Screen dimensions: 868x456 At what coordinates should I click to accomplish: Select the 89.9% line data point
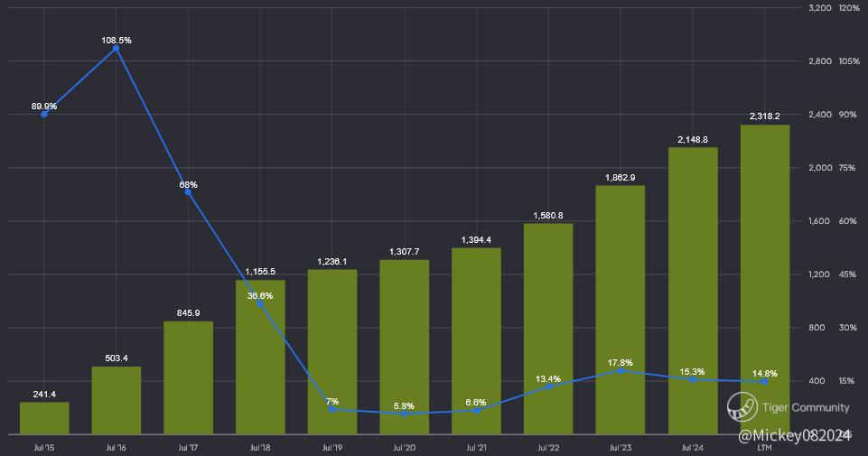click(x=44, y=114)
